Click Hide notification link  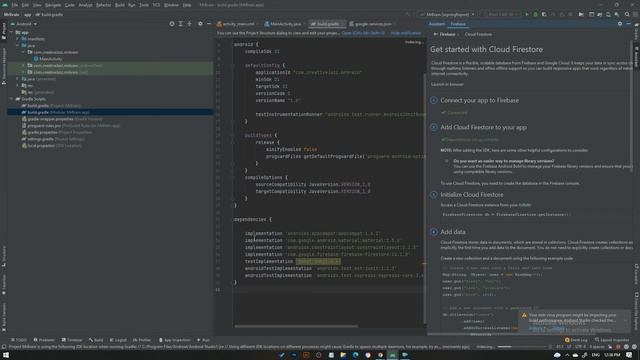click(x=406, y=33)
